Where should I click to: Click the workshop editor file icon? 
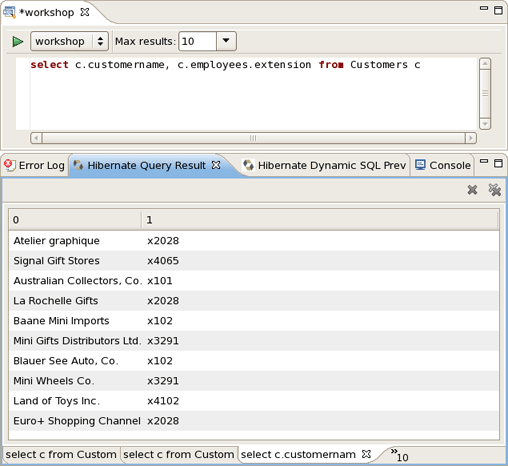pos(9,13)
